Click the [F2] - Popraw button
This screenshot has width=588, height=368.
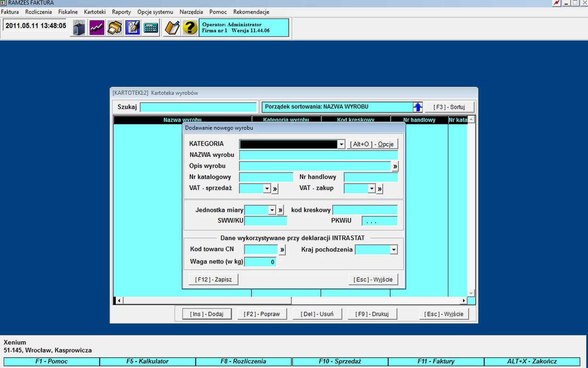click(262, 314)
